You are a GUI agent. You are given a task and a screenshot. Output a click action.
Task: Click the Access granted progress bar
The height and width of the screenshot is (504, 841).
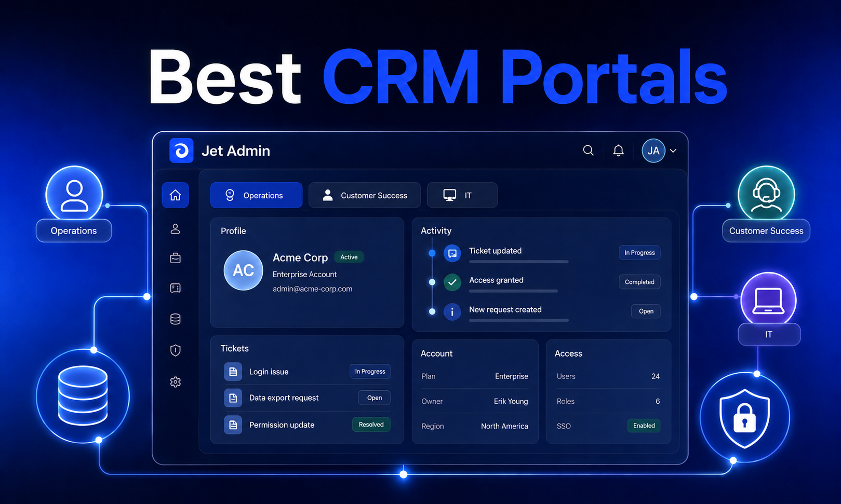pos(513,291)
